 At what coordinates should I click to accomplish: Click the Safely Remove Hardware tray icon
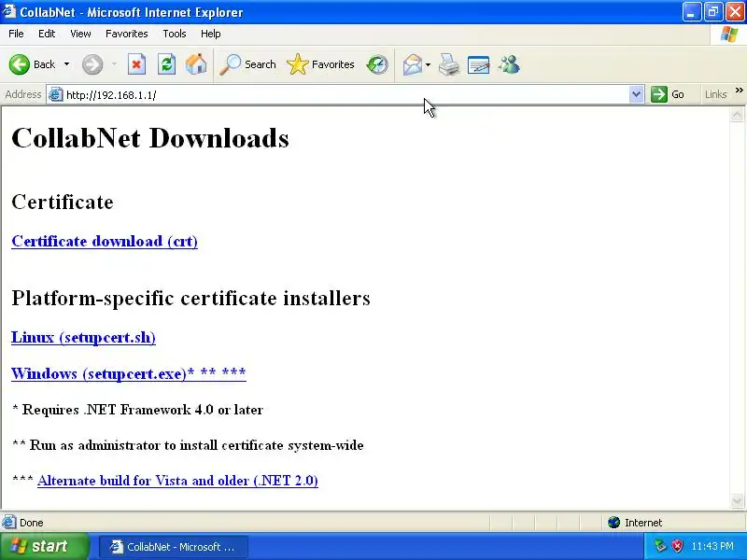click(x=660, y=546)
